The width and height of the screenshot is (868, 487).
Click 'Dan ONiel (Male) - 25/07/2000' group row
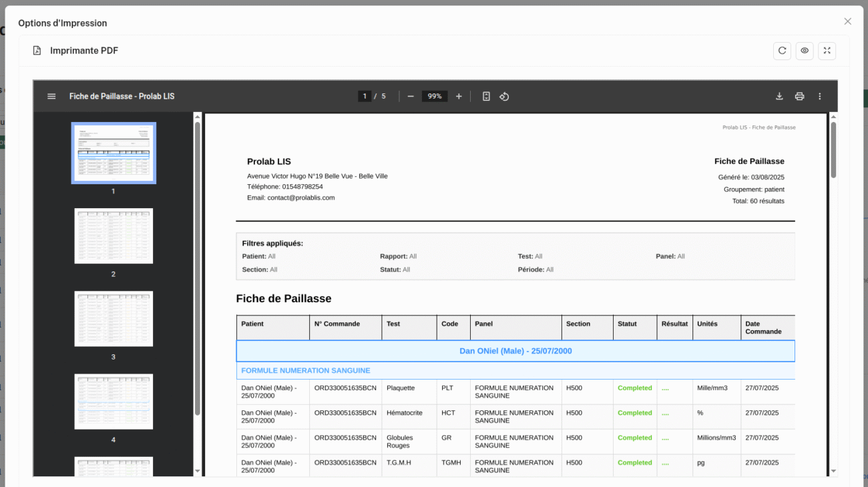(515, 351)
